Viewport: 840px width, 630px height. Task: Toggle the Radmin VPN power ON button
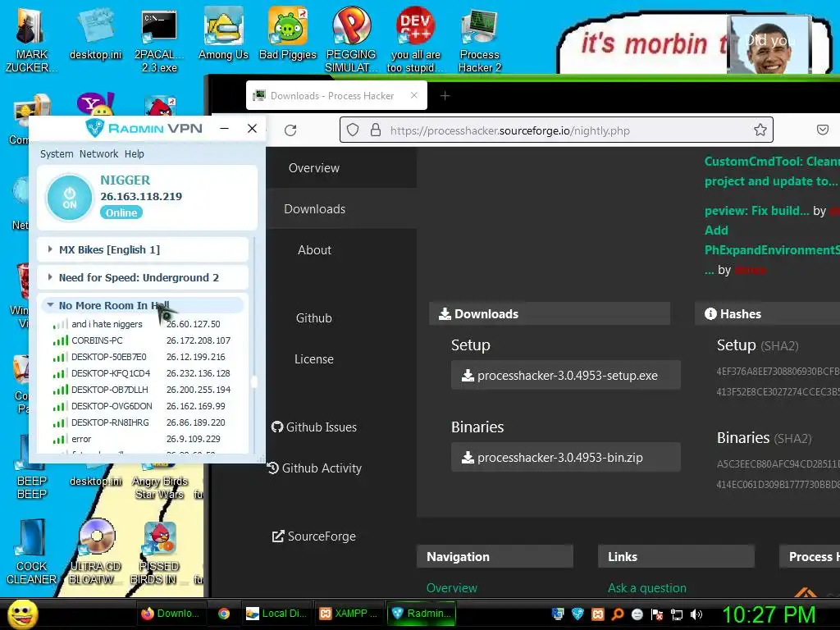[x=70, y=198]
